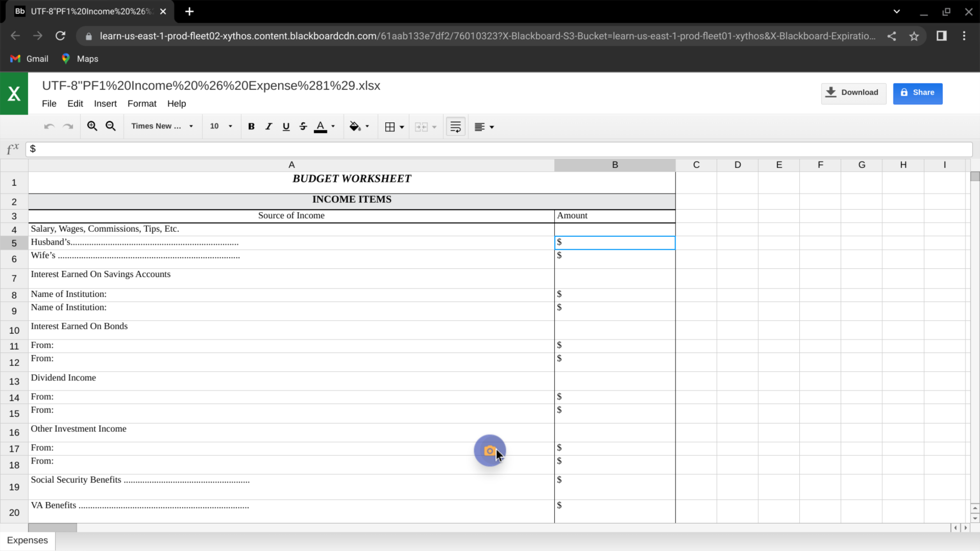Click the browser back arrow
This screenshot has width=980, height=551.
[x=15, y=36]
